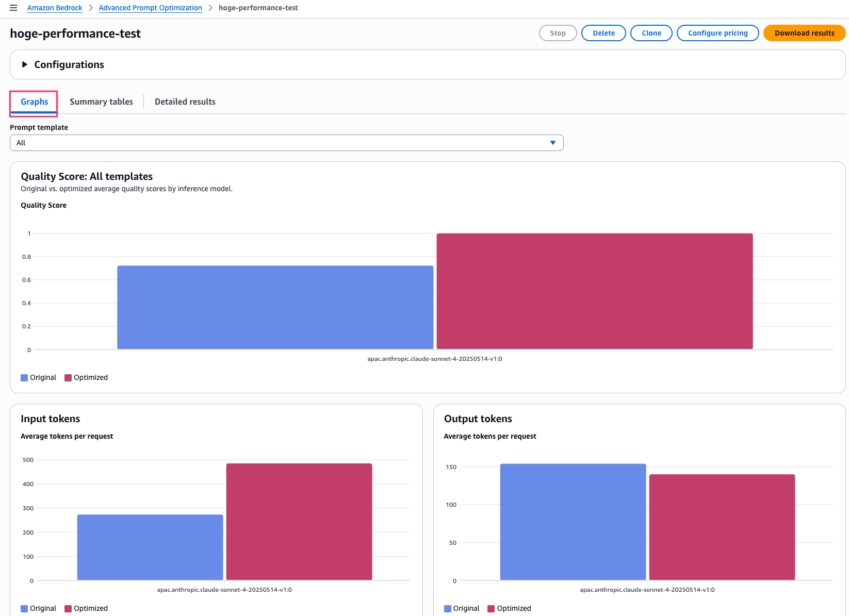849x616 pixels.
Task: Click Original legend swatch under Input tokens
Action: 24,609
